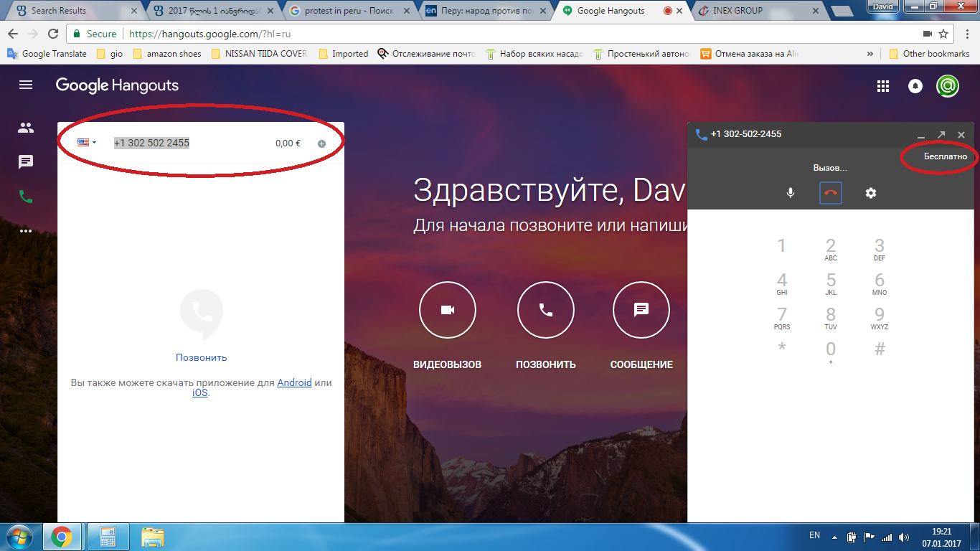Open the country flag dropdown
The height and width of the screenshot is (551, 980).
coord(87,143)
